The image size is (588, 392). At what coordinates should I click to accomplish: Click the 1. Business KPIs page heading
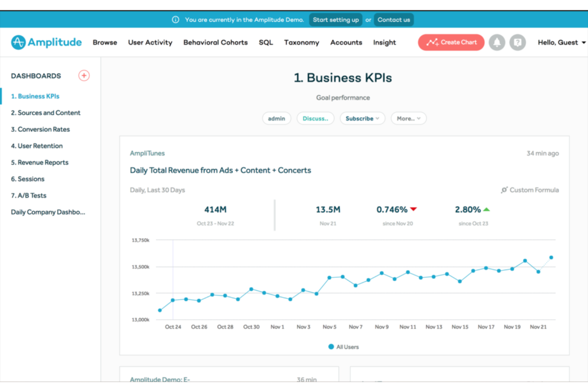point(343,77)
